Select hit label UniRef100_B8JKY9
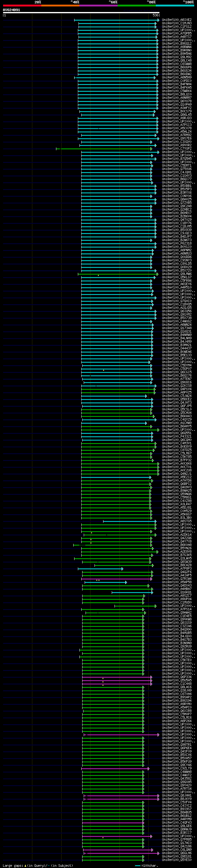This screenshot has width=197, height=868. (x=177, y=799)
